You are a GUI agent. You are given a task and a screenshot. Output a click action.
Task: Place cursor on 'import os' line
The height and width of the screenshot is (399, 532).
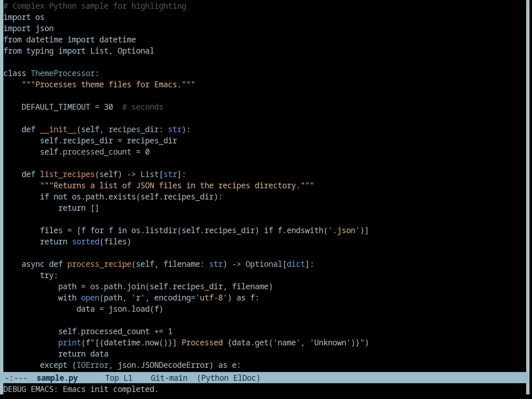click(x=24, y=17)
